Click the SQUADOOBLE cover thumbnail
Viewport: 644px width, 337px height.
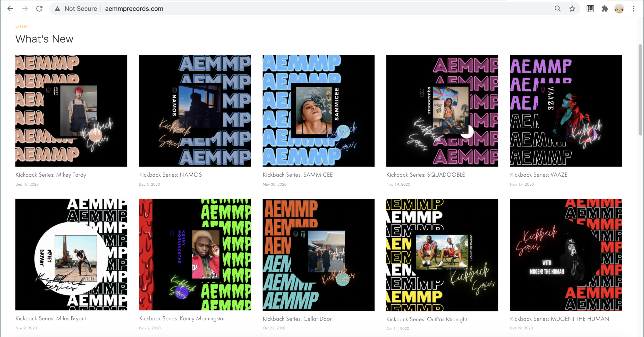(x=442, y=111)
